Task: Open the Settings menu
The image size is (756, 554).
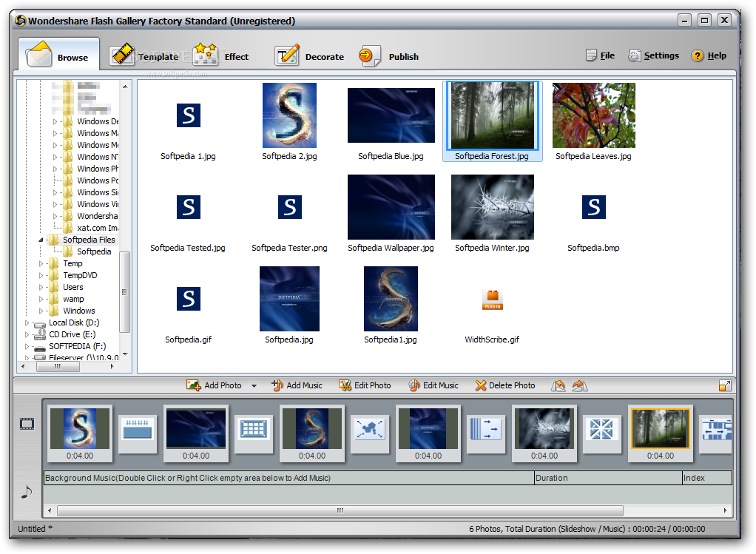Action: point(653,55)
